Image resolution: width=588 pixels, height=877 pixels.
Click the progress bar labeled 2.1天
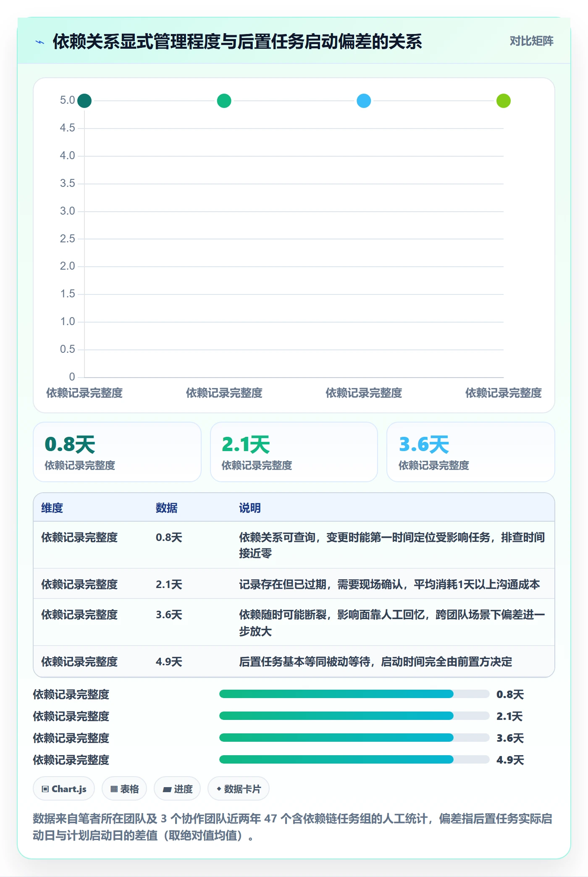(x=354, y=716)
